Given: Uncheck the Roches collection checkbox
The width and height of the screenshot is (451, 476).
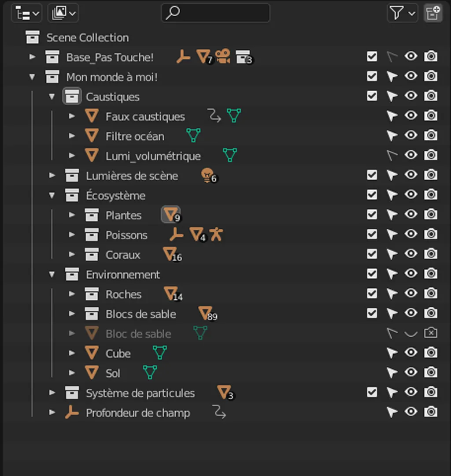Looking at the screenshot, I should click(372, 294).
